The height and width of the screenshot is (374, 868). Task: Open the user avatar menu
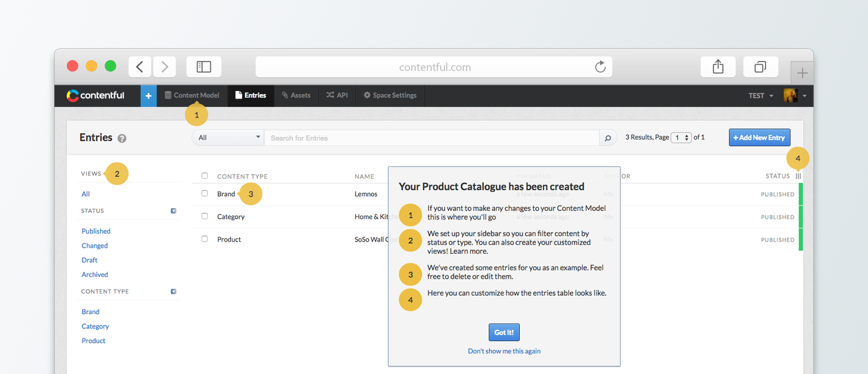[x=795, y=96]
